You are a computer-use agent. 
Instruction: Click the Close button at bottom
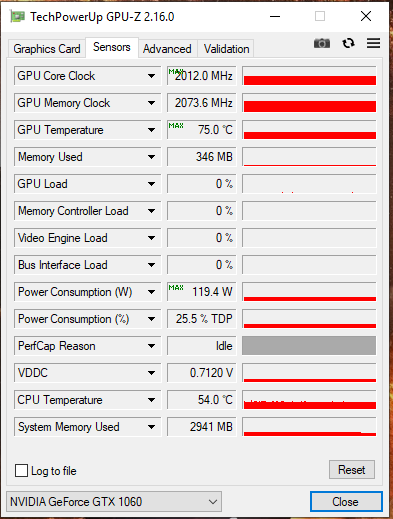point(345,501)
